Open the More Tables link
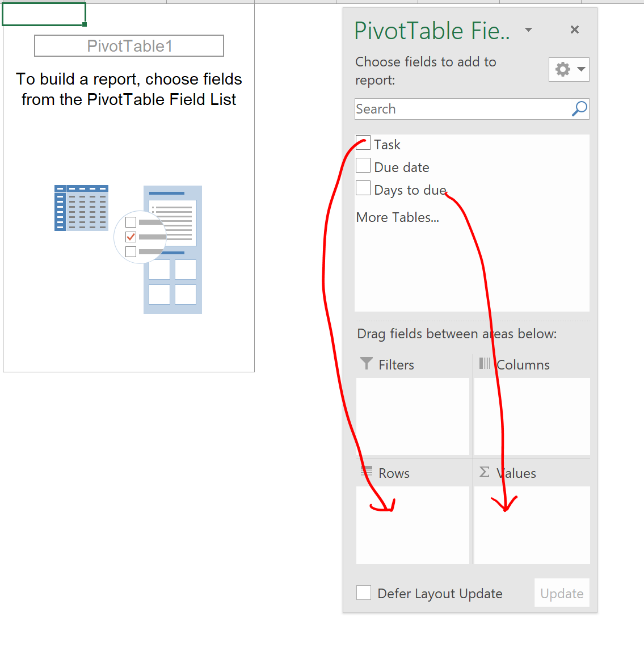 [x=397, y=217]
